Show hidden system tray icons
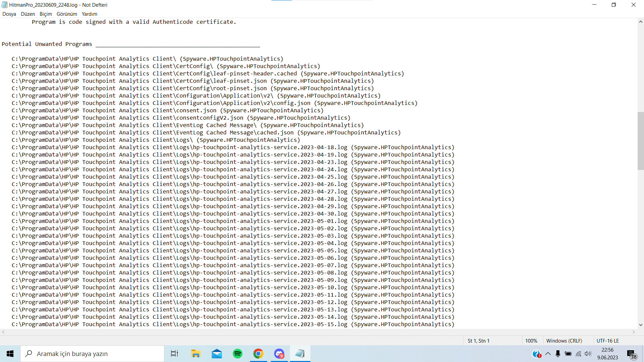The height and width of the screenshot is (362, 644). [x=548, y=354]
